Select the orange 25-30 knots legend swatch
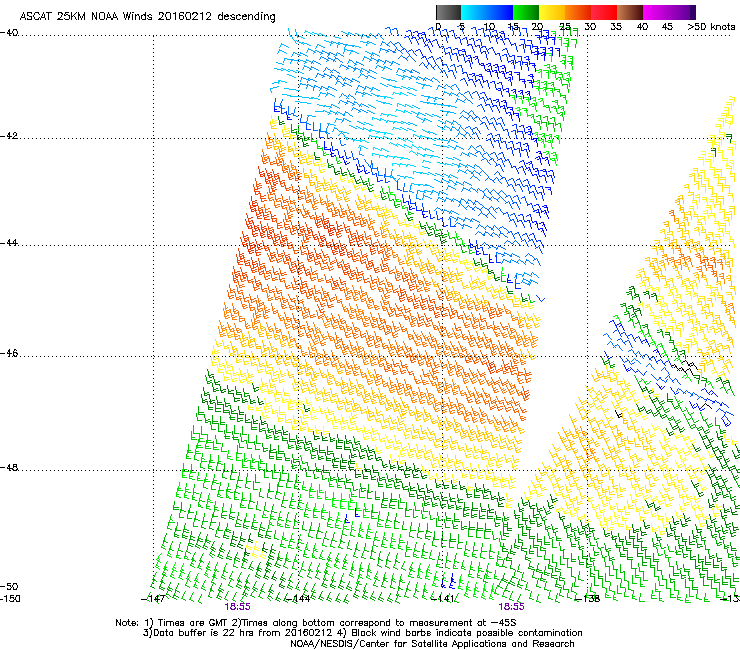The height and width of the screenshot is (650, 740). [578, 12]
